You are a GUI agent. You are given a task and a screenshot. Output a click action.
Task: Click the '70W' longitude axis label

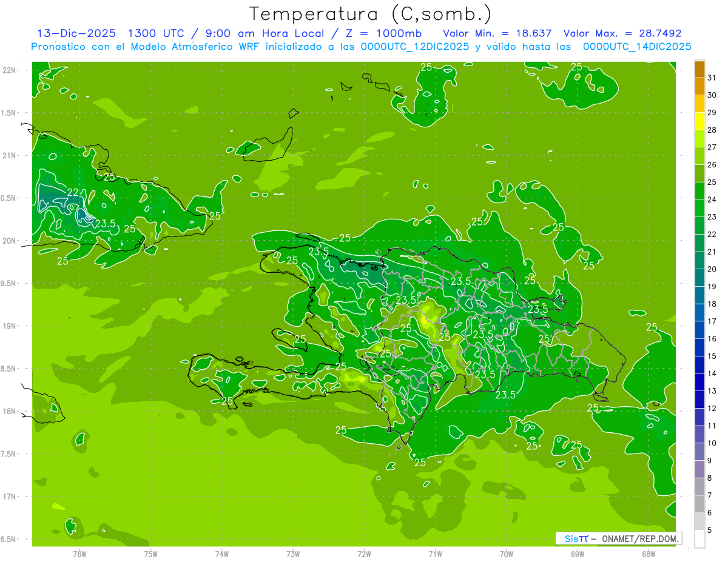[507, 554]
